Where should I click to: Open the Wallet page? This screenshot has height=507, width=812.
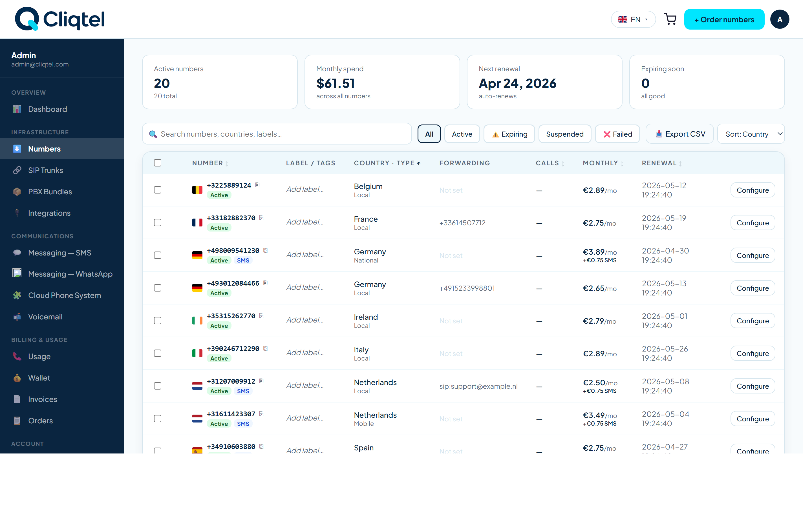[39, 377]
